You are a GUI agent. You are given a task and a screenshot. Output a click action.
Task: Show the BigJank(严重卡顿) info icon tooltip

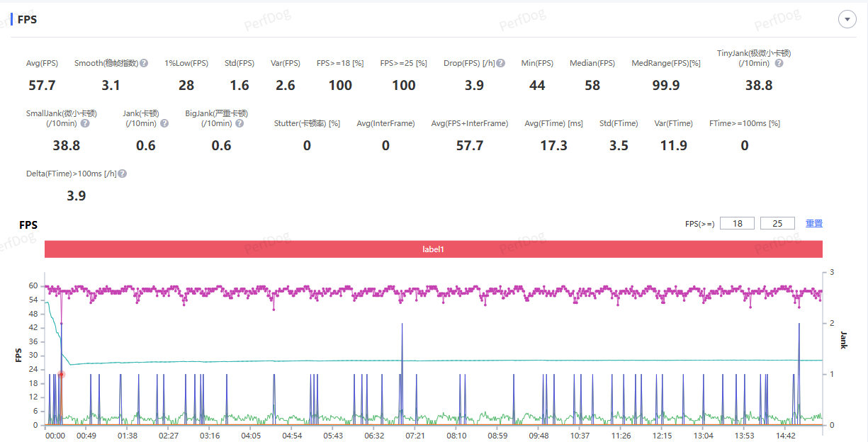(239, 123)
